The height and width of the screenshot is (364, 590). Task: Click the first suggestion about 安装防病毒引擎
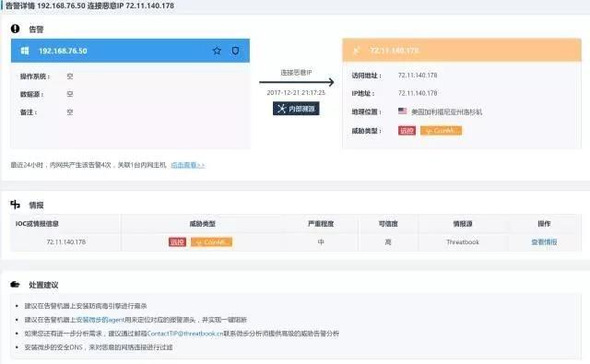coord(86,306)
